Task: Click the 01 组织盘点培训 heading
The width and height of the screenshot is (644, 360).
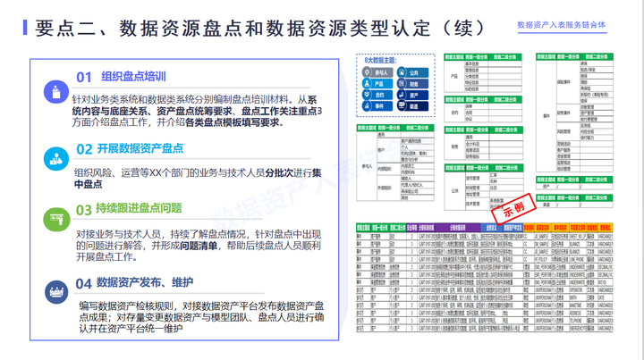Action: coord(121,77)
